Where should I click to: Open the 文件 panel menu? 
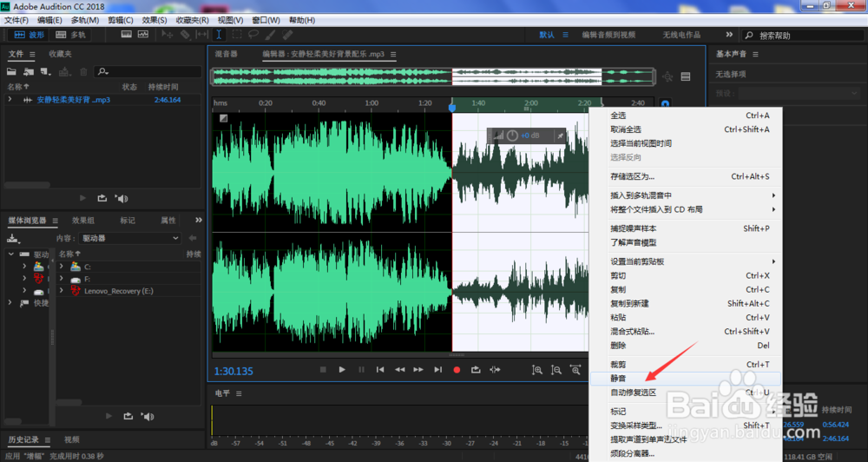point(32,55)
